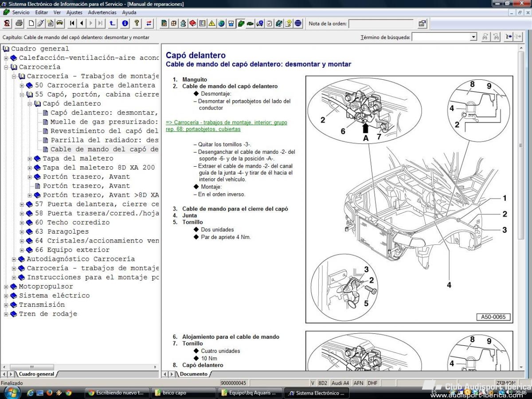Expand the Motopropulsor tree node
532x399 pixels.
6,287
